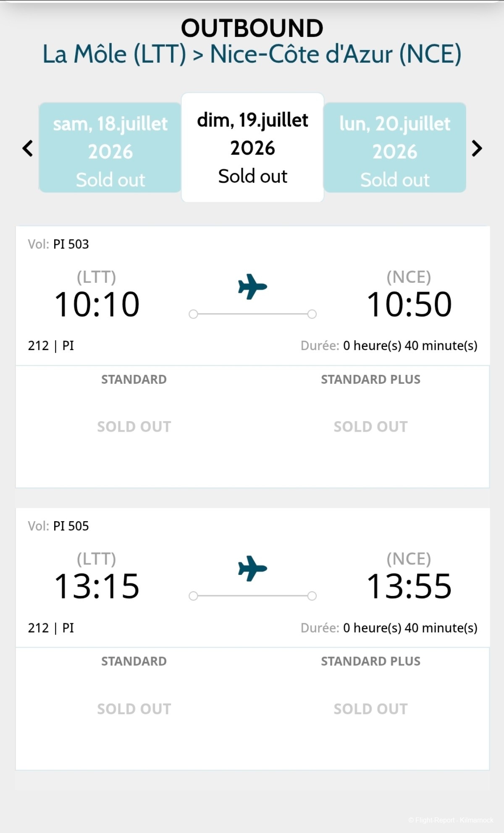Screen dimensions: 504x833
Task: Click the airplane icon on flight PI 505
Action: (252, 569)
